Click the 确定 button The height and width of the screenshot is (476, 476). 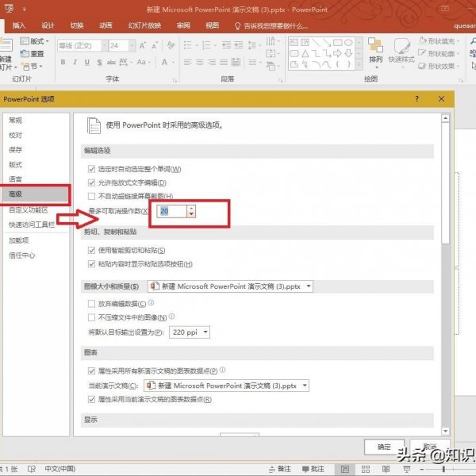click(x=384, y=447)
